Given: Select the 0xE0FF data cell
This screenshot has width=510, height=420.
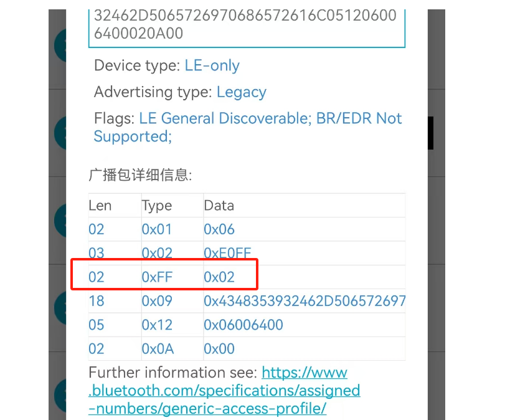Looking at the screenshot, I should [227, 253].
